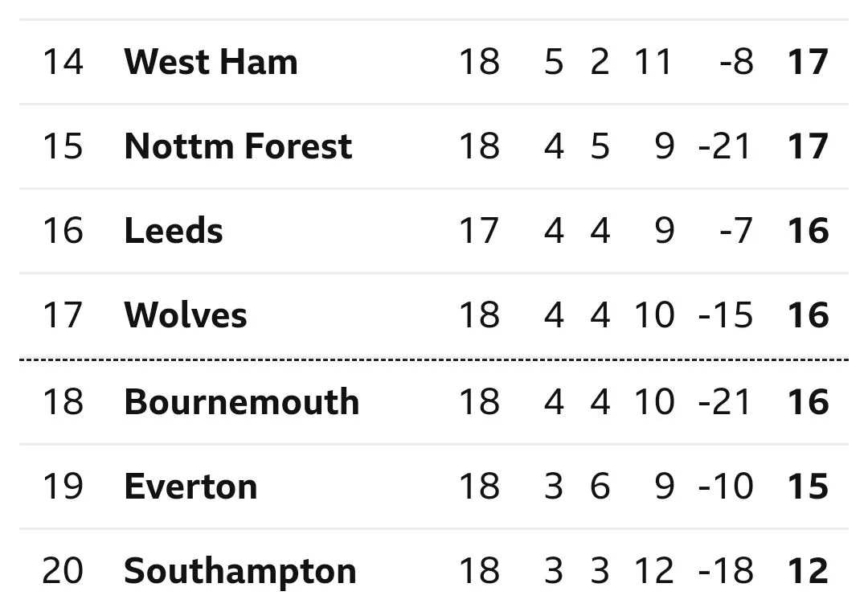Click Everton's 6 draws value
Screen dimensions: 868x608
tap(600, 487)
